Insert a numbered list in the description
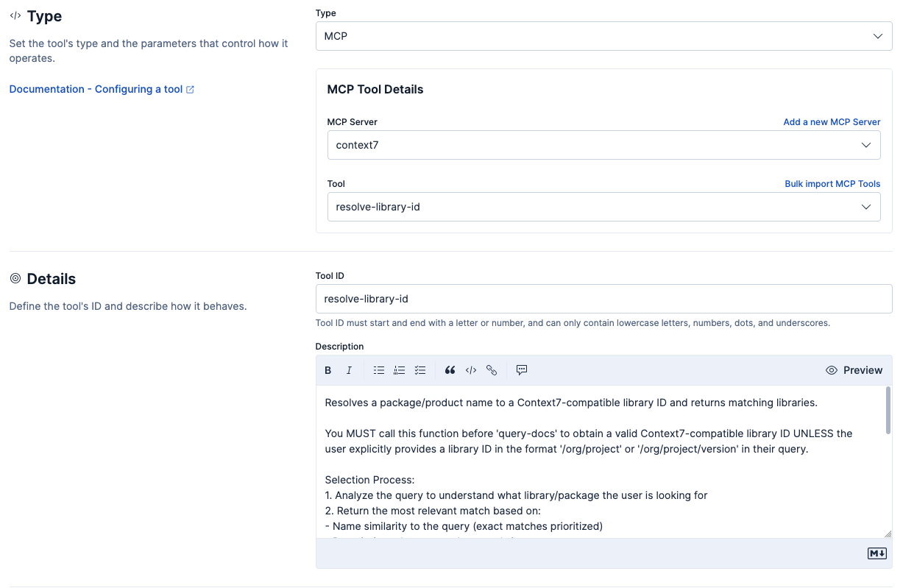 (x=400, y=370)
